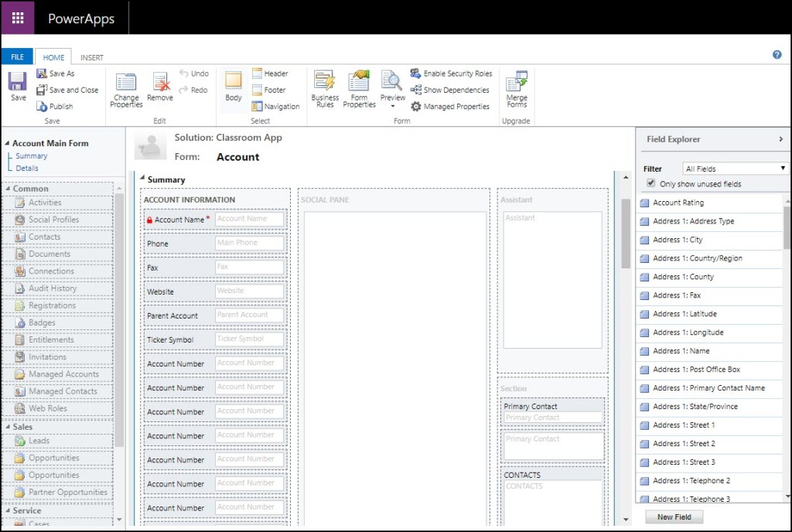Click the Remove field icon

(x=160, y=82)
